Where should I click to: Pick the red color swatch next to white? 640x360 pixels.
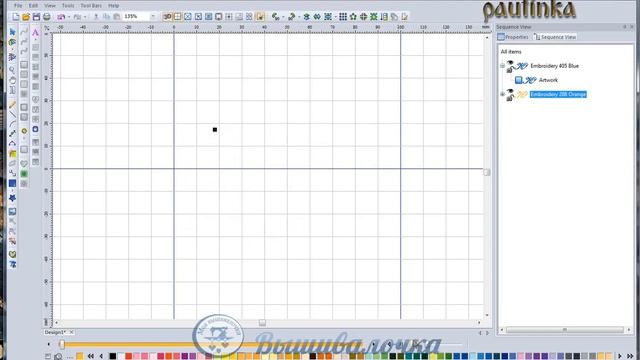pos(129,356)
